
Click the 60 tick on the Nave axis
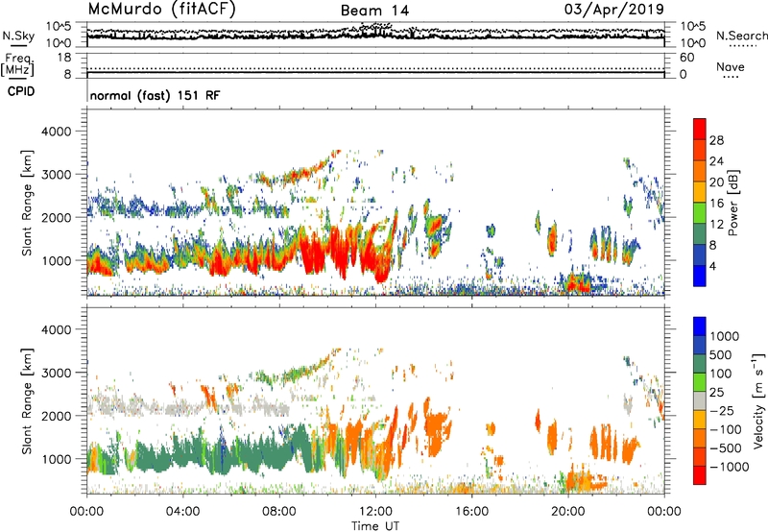coord(686,58)
